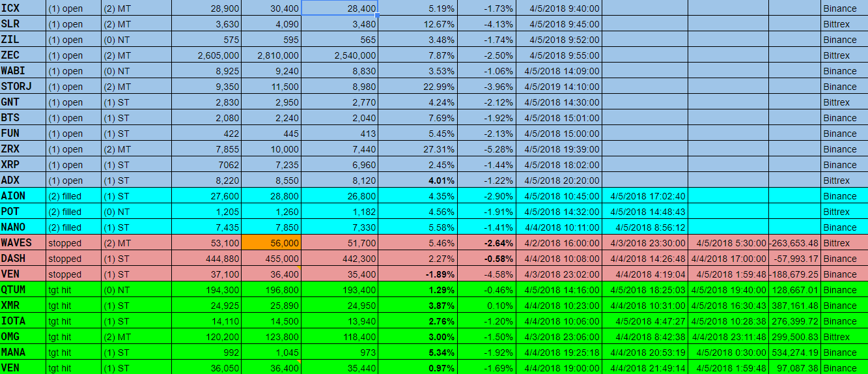Viewport: 868px width, 374px height.
Task: Select the BTS ticker cell
Action: (x=23, y=118)
